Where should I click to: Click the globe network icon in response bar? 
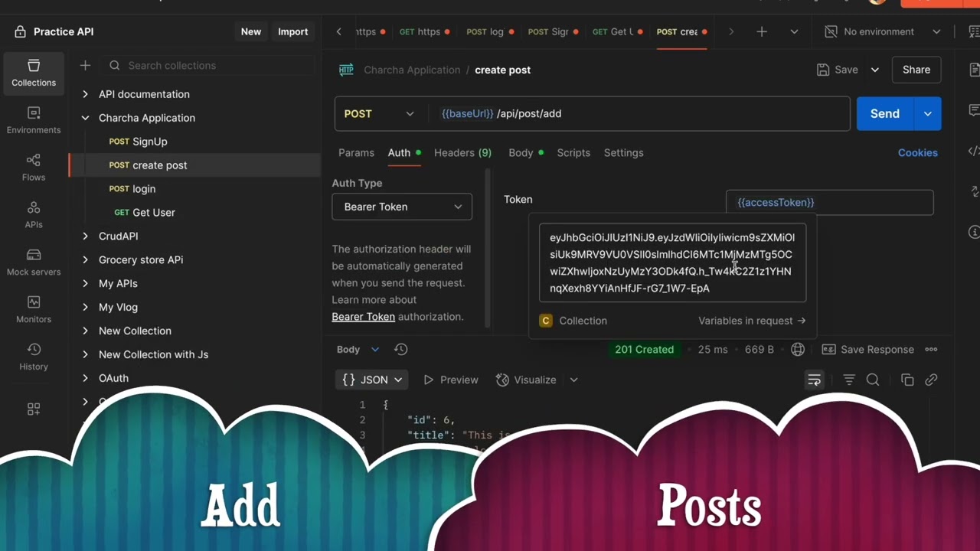(798, 349)
